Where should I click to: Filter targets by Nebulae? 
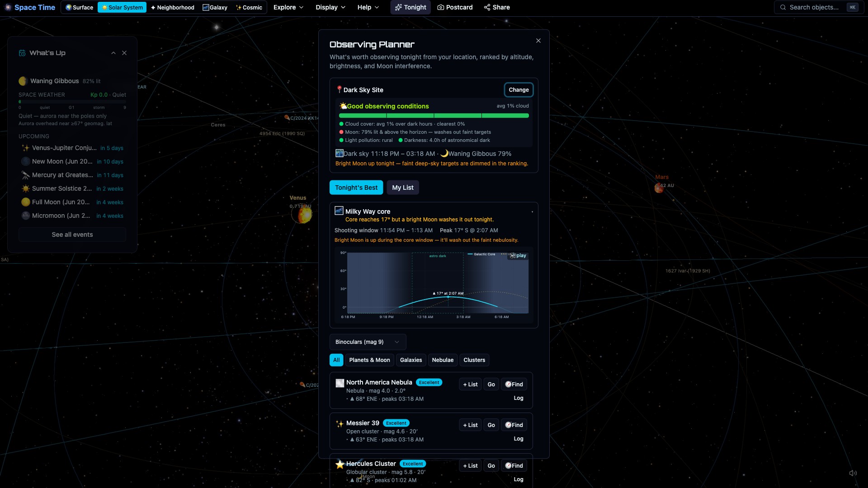pos(443,360)
